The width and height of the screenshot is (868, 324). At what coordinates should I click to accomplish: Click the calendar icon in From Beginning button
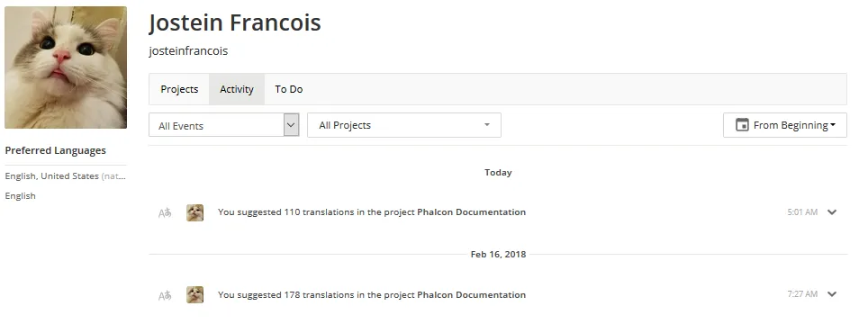coord(742,125)
